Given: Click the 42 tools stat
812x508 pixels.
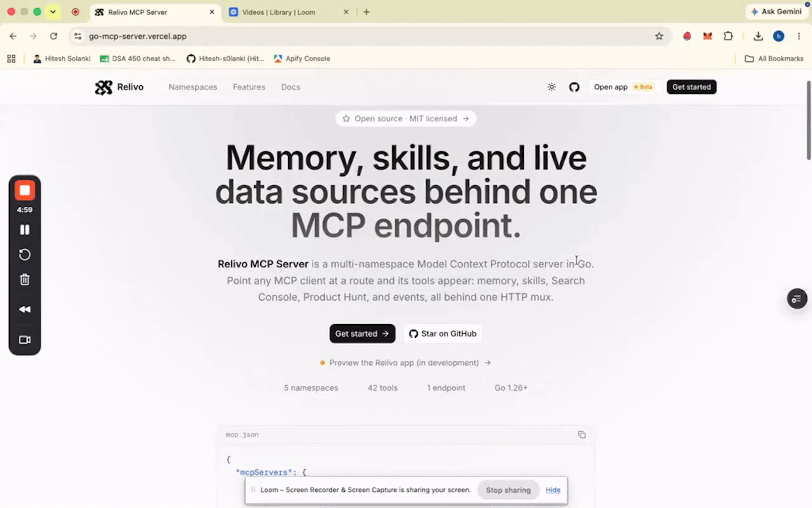Looking at the screenshot, I should (x=383, y=388).
